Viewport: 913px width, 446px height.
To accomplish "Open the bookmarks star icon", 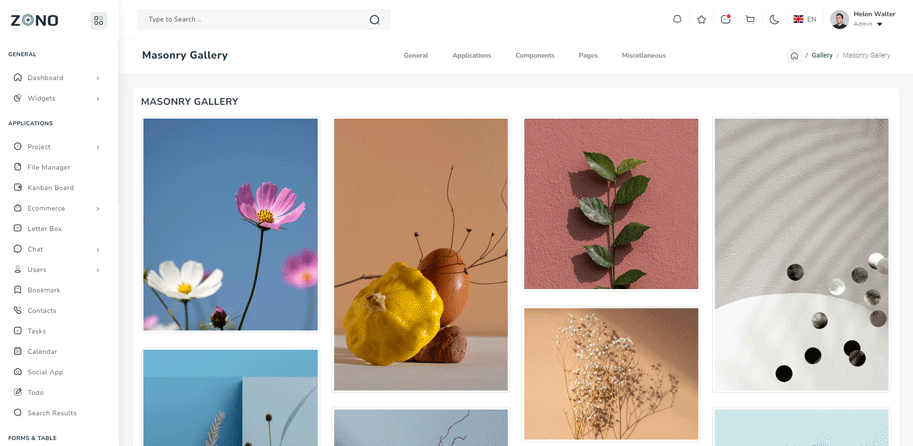I will coord(701,19).
